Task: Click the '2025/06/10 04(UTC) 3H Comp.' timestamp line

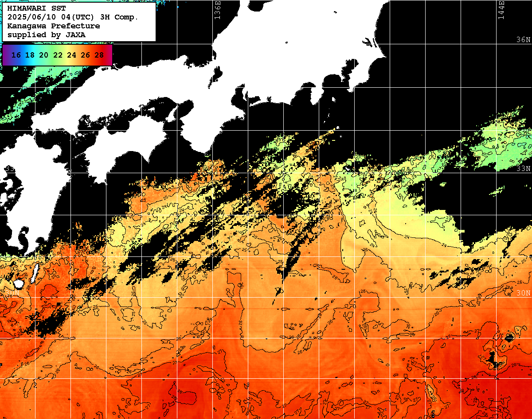Action: click(73, 17)
